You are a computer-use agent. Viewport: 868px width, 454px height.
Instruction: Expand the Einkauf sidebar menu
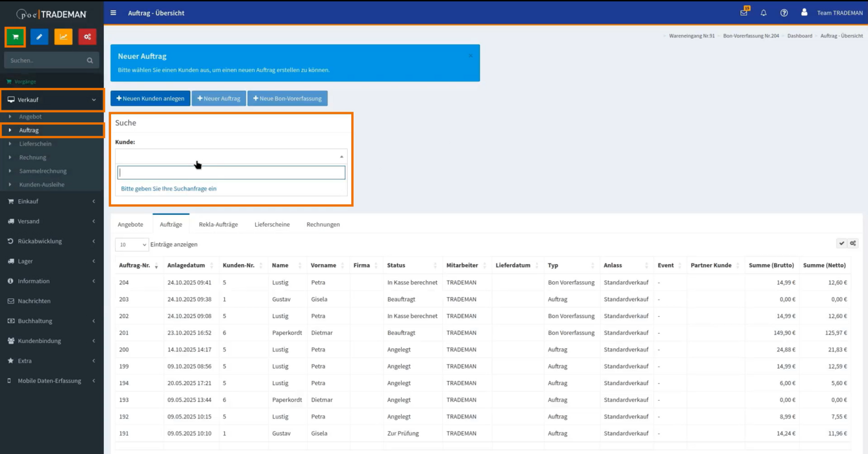click(x=51, y=201)
